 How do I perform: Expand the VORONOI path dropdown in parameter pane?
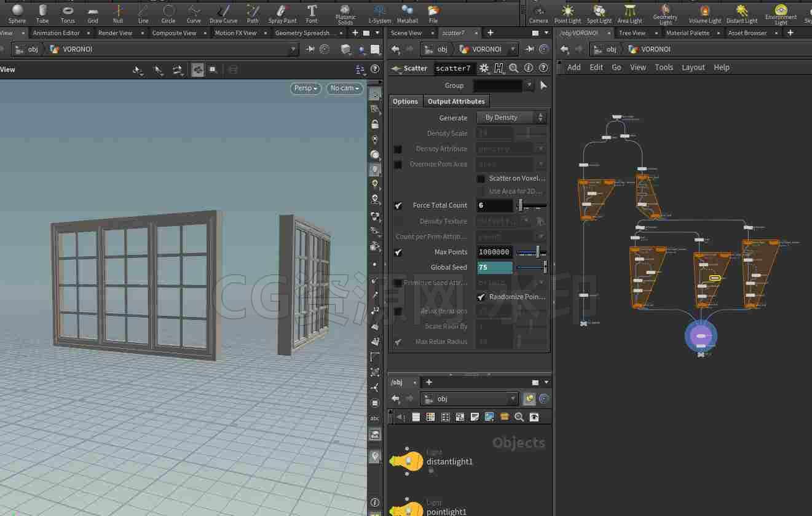click(x=513, y=49)
